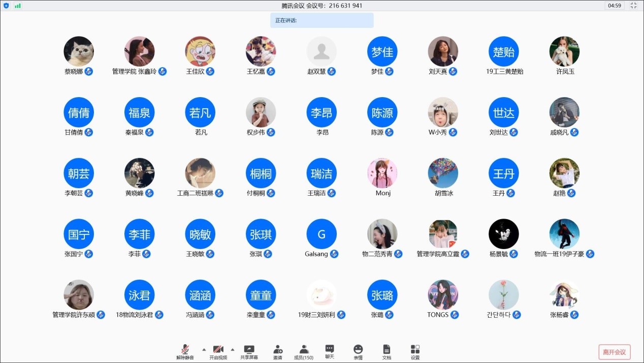Open the 文档 documents panel
This screenshot has height=363, width=644.
[x=387, y=351]
